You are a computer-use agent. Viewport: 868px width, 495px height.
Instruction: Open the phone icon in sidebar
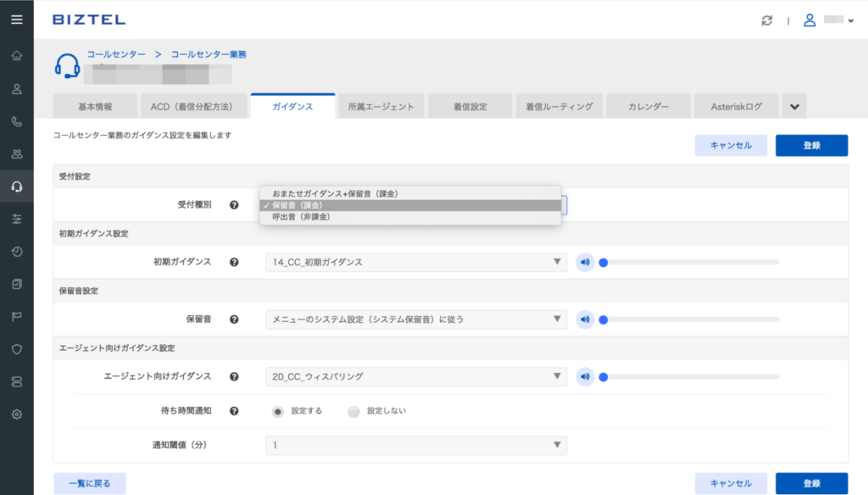coord(16,121)
